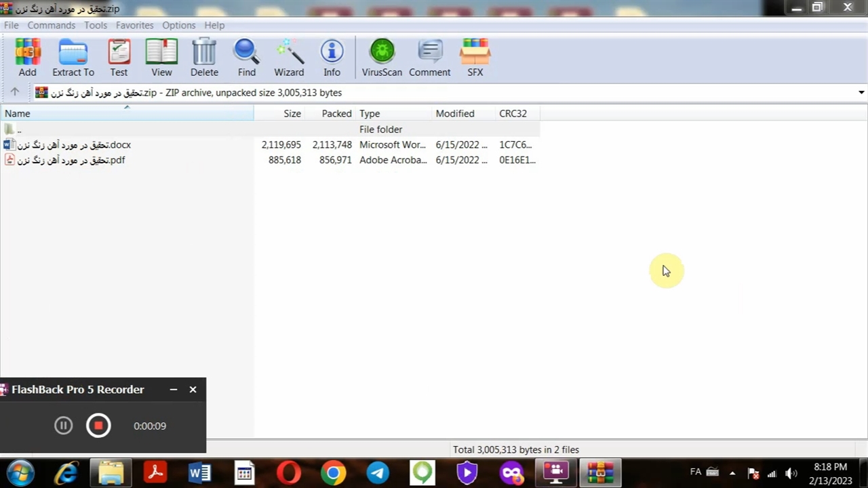Add archive Comment
Image resolution: width=868 pixels, height=488 pixels.
coord(429,57)
